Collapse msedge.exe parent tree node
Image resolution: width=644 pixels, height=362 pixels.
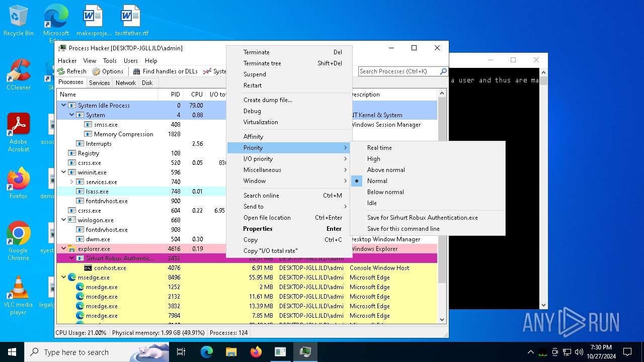[x=63, y=278]
